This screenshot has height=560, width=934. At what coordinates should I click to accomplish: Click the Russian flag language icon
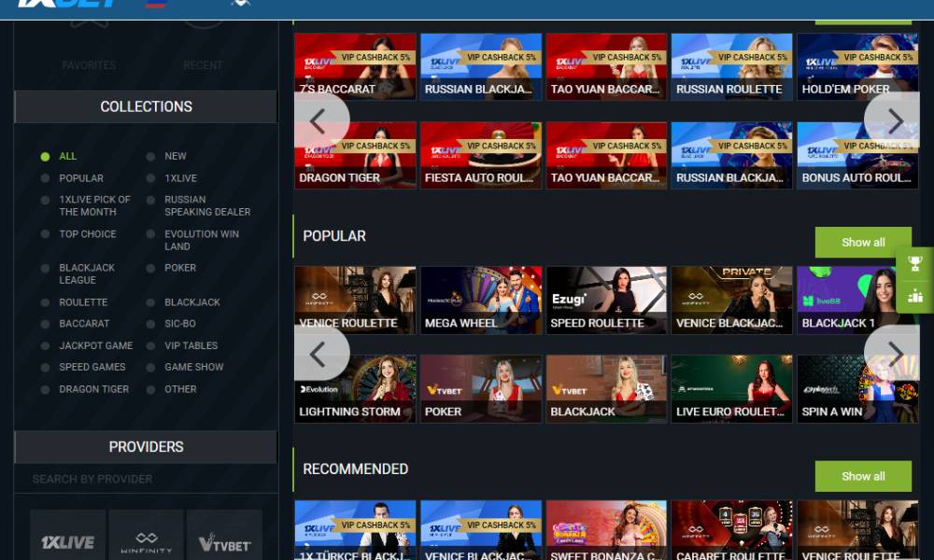point(155,4)
